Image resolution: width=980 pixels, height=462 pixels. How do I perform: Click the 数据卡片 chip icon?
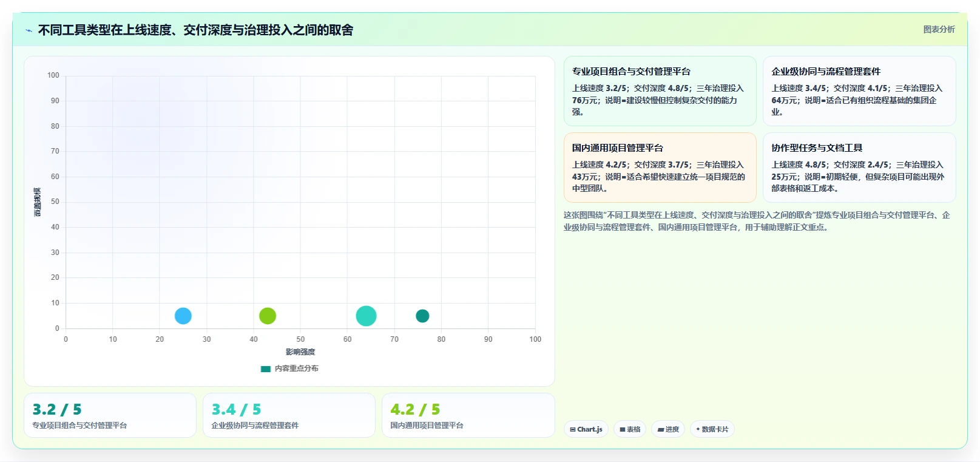coord(698,429)
